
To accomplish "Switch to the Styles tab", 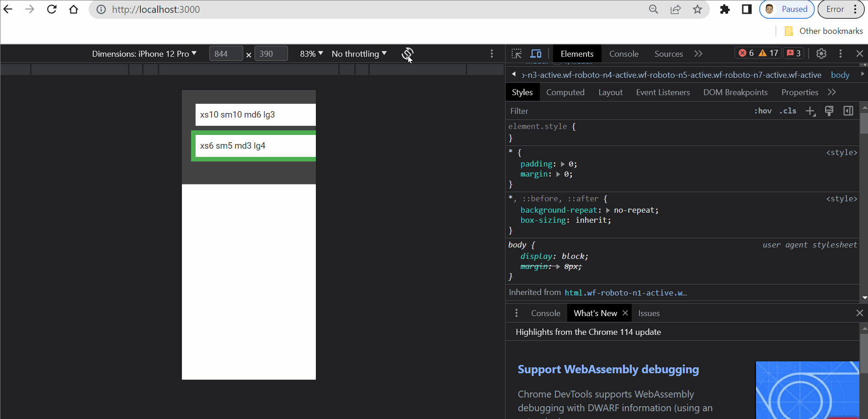I will 522,92.
